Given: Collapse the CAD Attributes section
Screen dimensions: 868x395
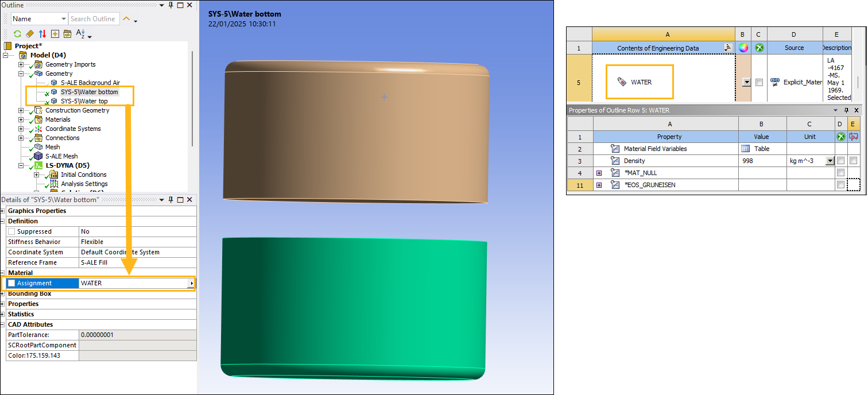Looking at the screenshot, I should [3, 324].
